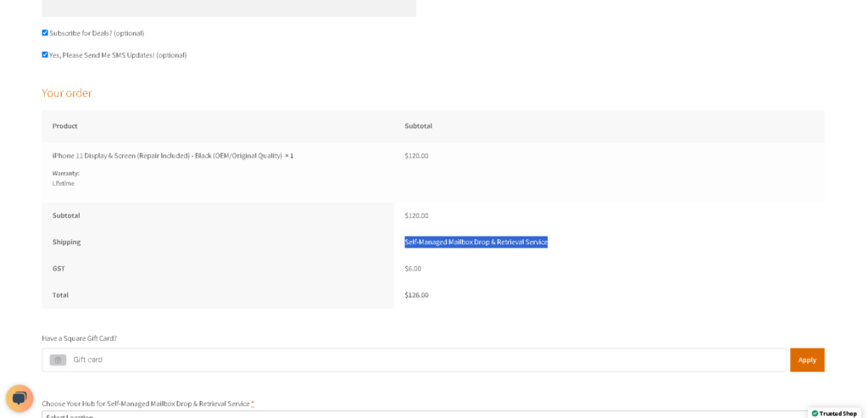Click the Shipping row label
This screenshot has width=868, height=418.
coord(66,242)
